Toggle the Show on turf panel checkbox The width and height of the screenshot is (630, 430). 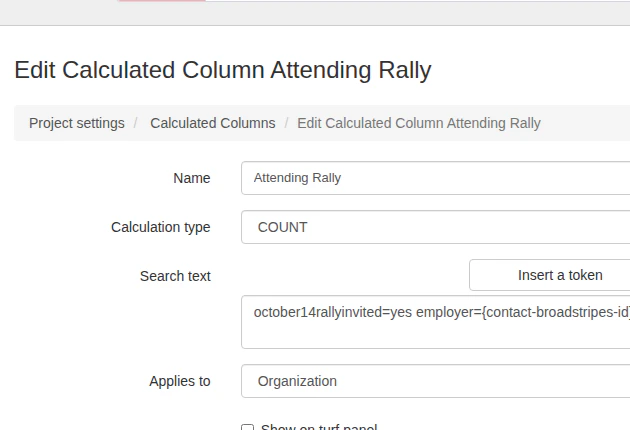248,427
